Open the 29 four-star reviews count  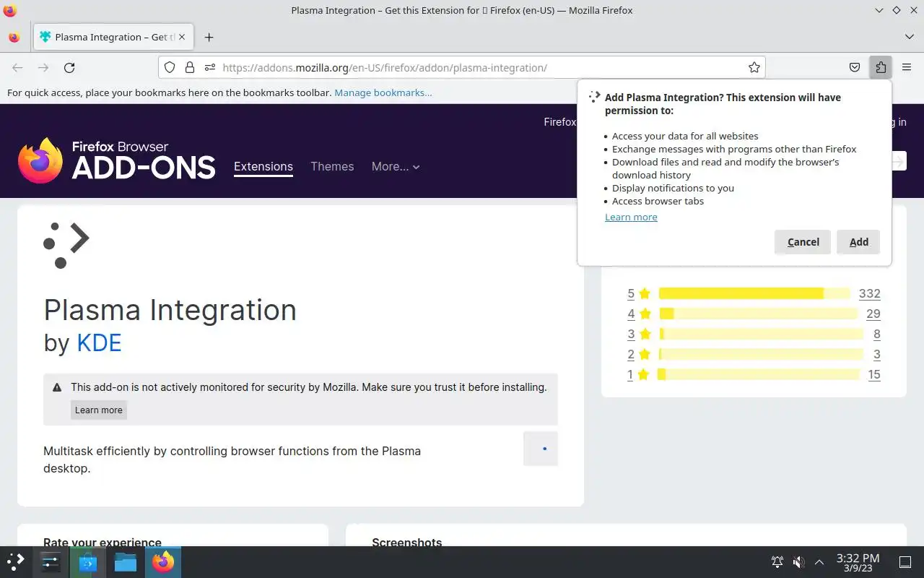pos(873,314)
